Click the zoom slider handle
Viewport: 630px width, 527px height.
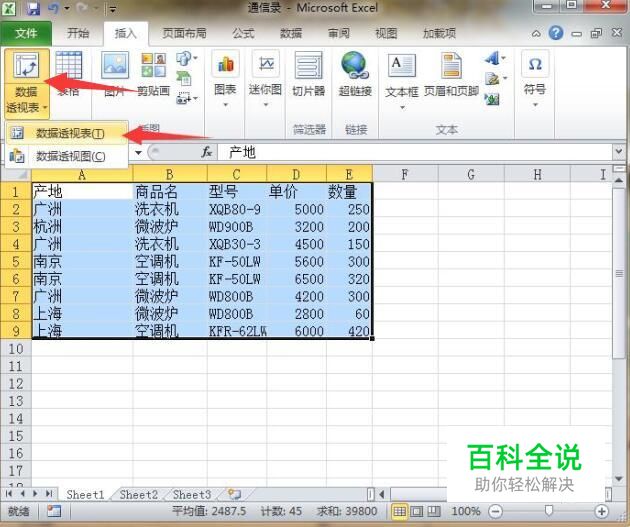point(548,511)
